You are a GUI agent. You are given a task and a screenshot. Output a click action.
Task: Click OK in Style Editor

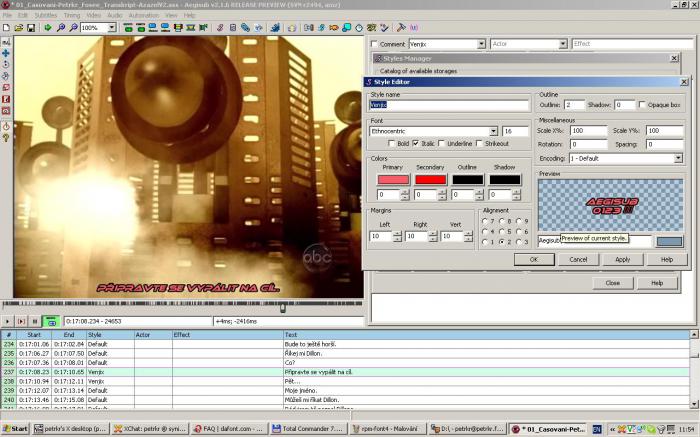click(534, 259)
